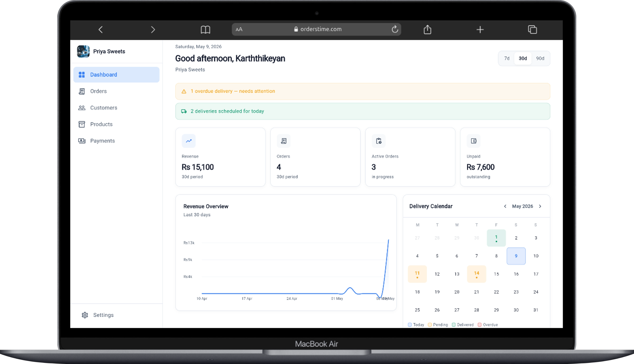Click the Today legend swatch
Viewport: 634px width, 364px height.
tap(410, 325)
